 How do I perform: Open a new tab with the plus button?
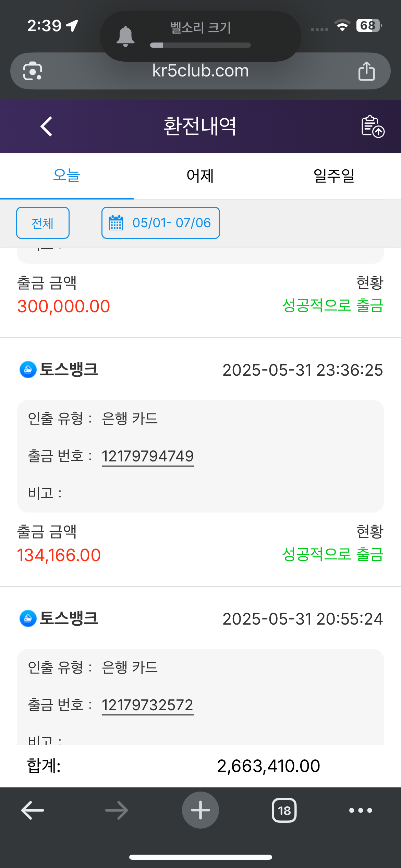[200, 810]
